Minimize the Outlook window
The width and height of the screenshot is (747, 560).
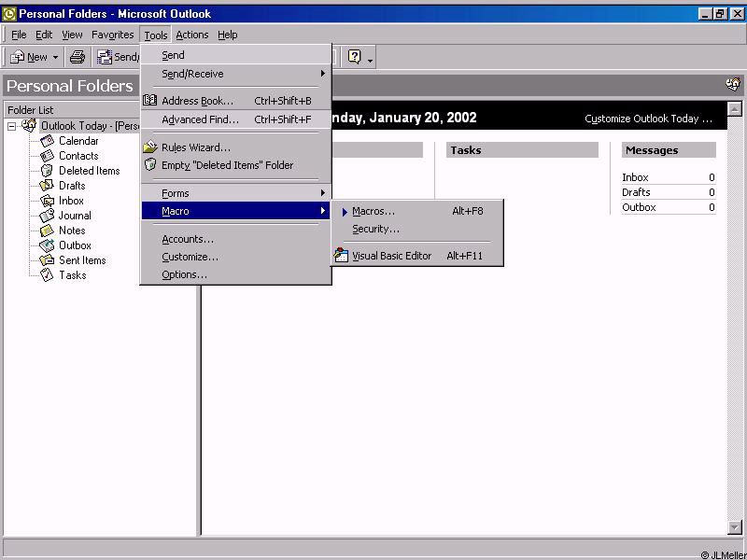click(x=706, y=14)
